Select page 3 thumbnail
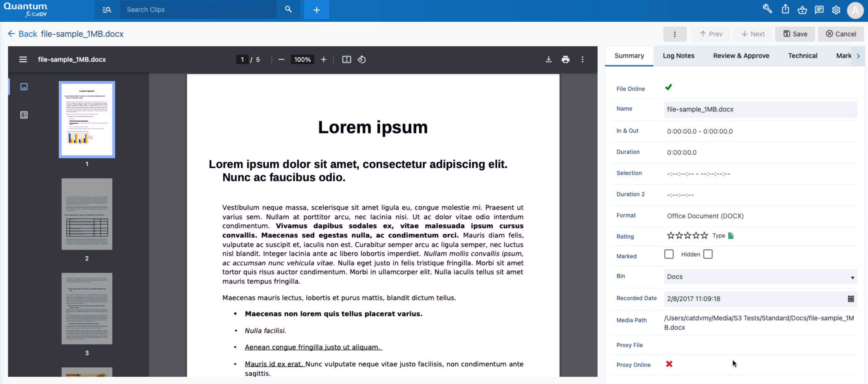868x384 pixels. [x=87, y=308]
